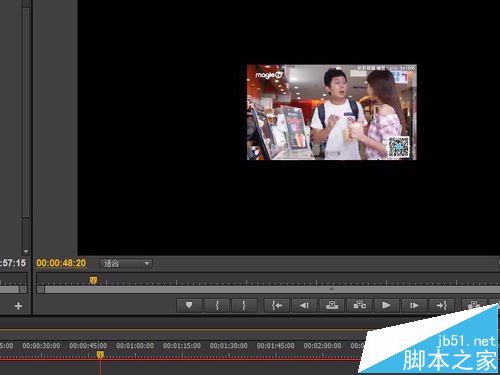This screenshot has height=375, width=500.
Task: Click the Lift button
Action: 332,305
